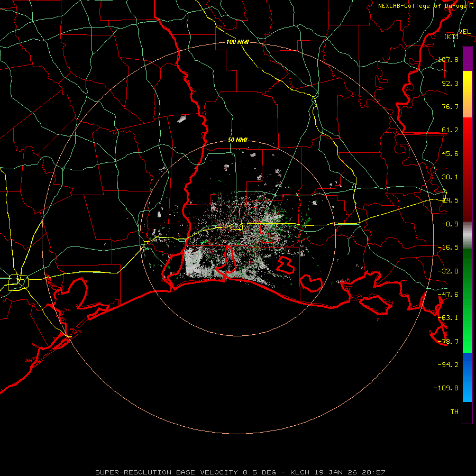The width and height of the screenshot is (476, 476).
Task: Click the -109.8 velocity scale value
Action: tap(446, 388)
